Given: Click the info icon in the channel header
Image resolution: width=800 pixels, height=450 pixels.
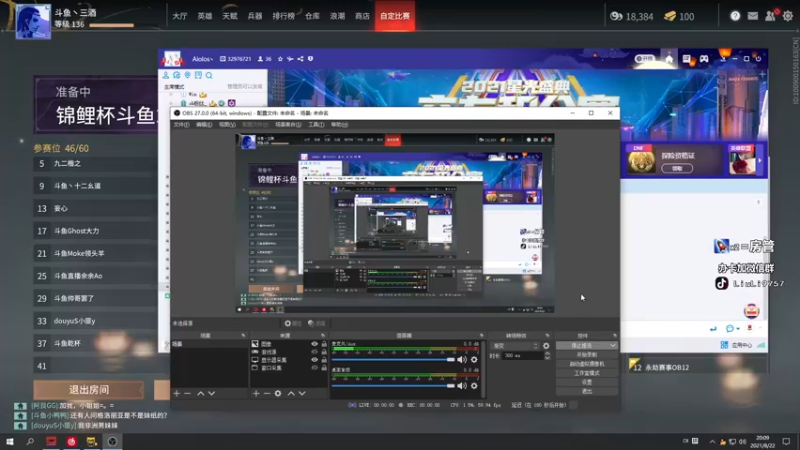Looking at the screenshot, I should (310, 59).
